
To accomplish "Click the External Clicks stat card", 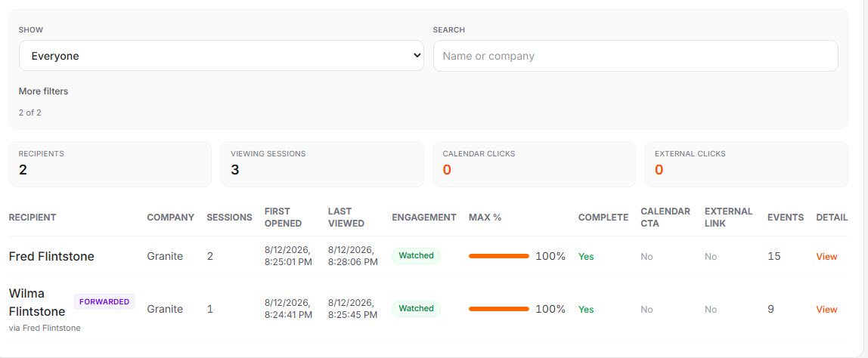I will coord(746,164).
